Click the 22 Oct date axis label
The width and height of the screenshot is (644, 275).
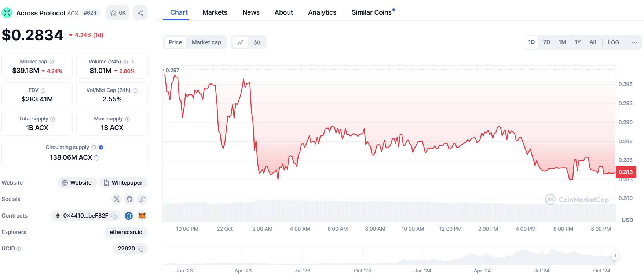tap(225, 229)
